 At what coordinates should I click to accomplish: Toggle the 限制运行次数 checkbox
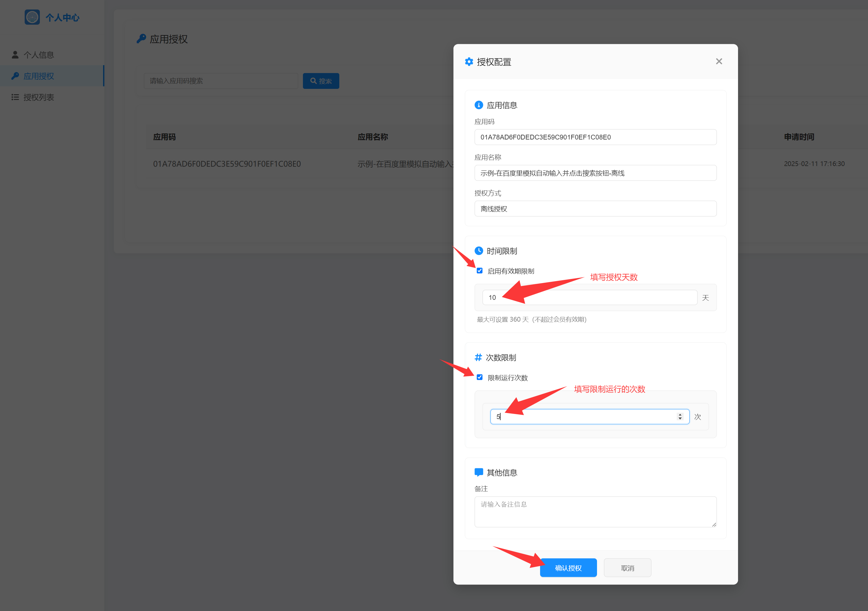point(479,377)
